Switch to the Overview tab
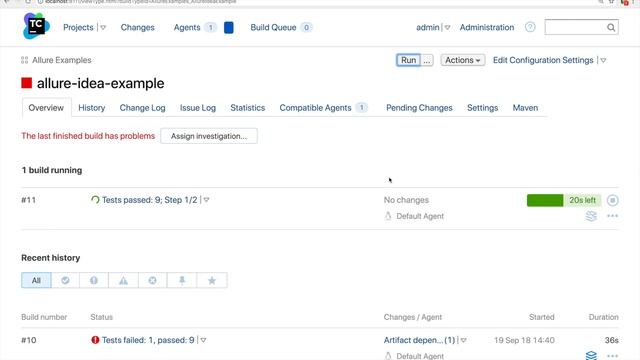 pyautogui.click(x=46, y=108)
